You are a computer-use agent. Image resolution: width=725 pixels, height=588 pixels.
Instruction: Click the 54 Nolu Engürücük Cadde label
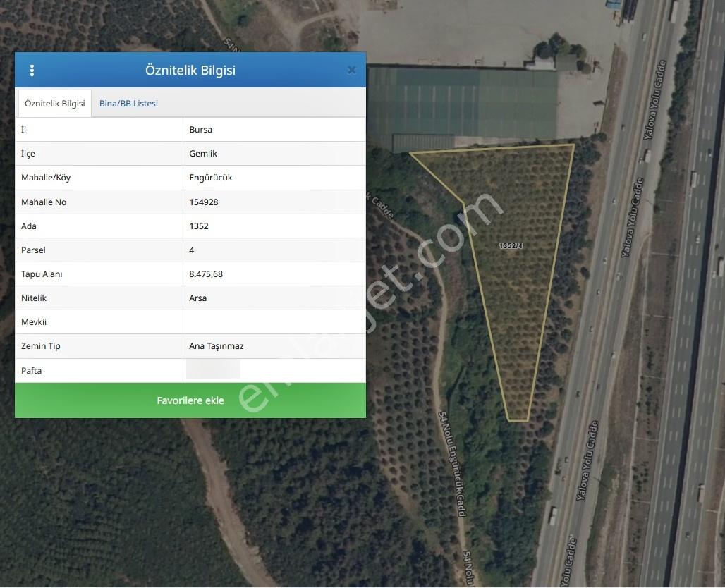[x=452, y=464]
